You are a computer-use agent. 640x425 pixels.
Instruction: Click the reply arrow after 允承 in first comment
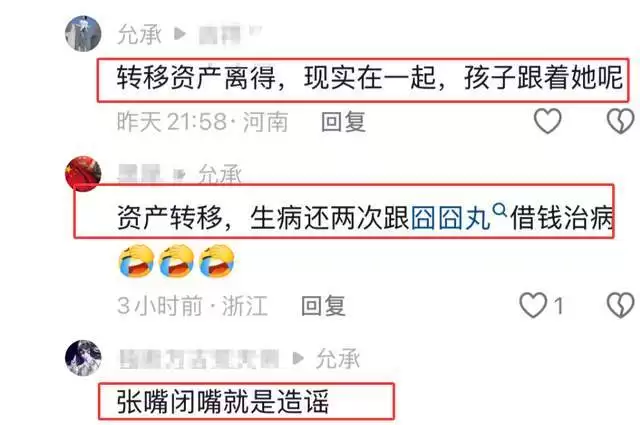click(180, 33)
